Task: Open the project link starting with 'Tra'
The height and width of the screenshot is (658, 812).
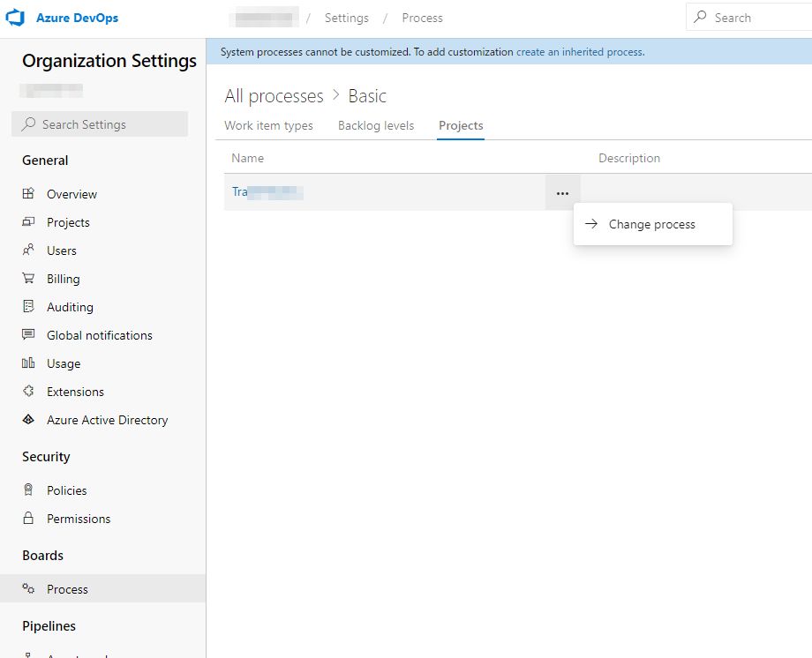Action: [267, 192]
